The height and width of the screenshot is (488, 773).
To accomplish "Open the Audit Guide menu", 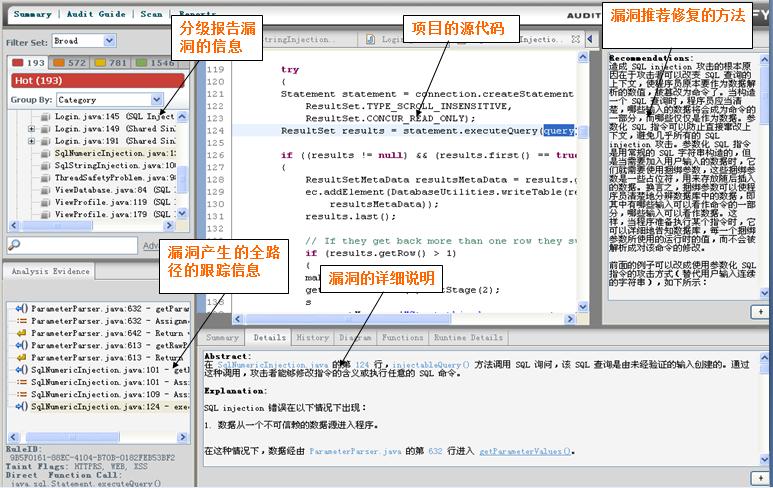I will pos(96,14).
